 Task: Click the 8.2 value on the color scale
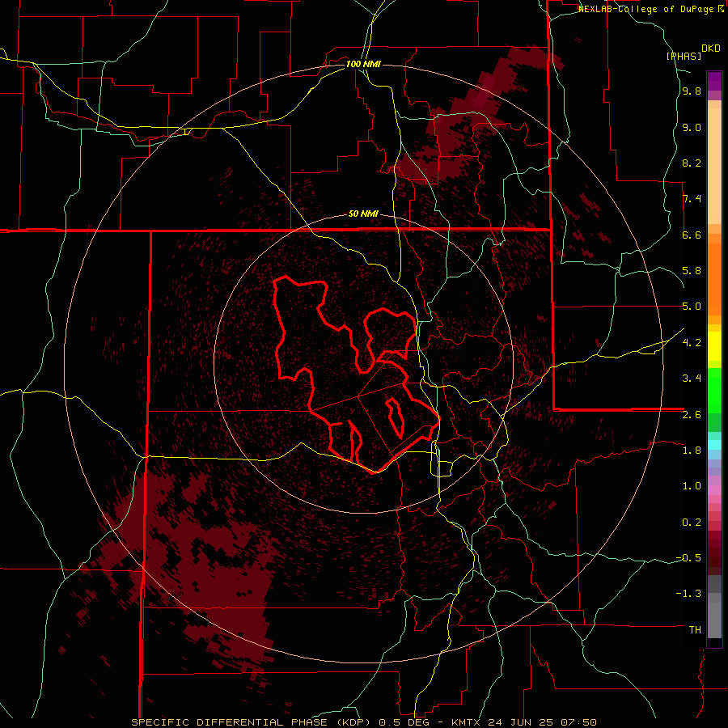692,163
